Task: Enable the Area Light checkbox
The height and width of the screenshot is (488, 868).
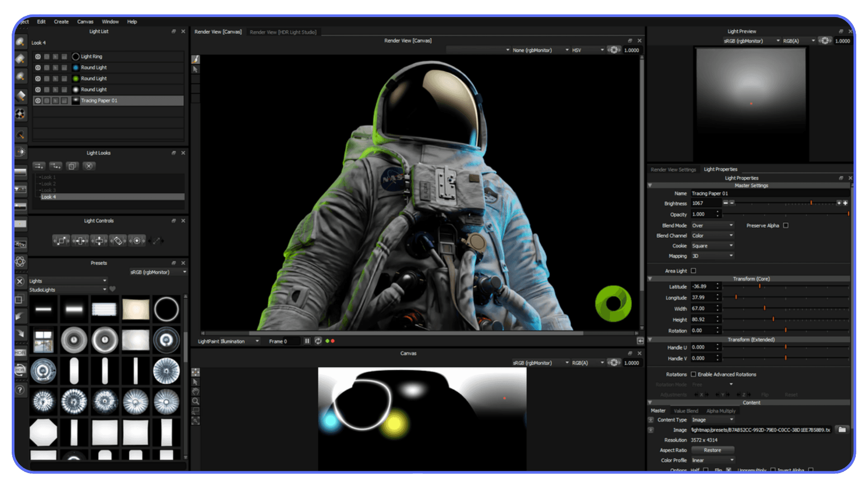Action: click(693, 271)
